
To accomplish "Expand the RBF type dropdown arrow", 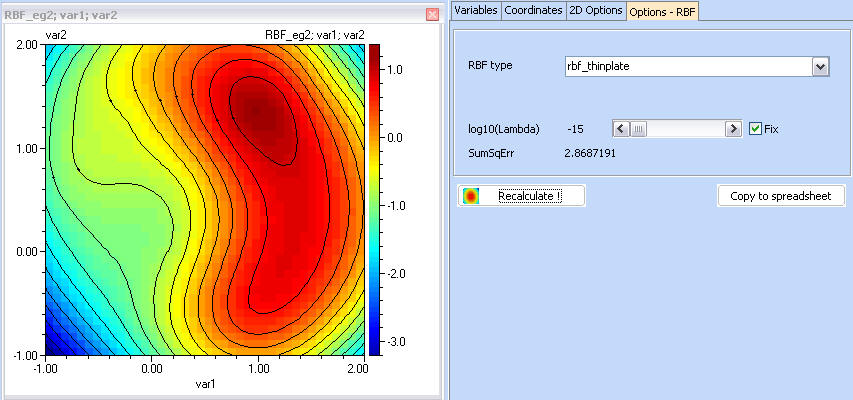I will click(x=821, y=66).
